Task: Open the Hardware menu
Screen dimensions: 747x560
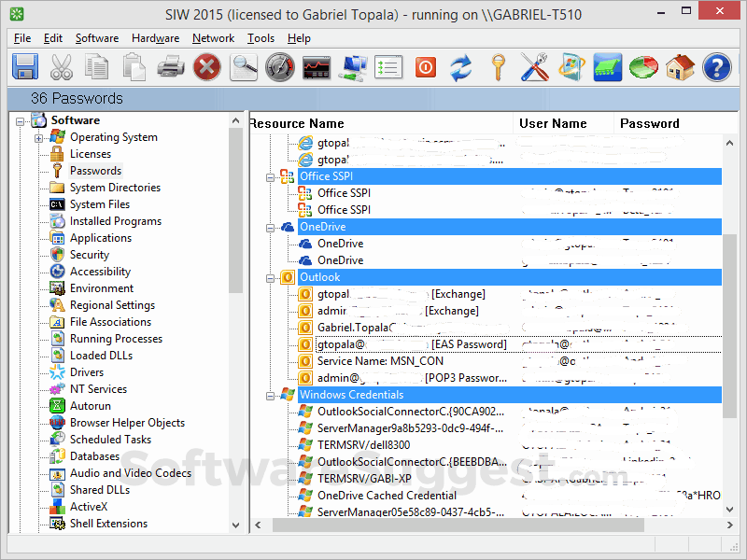Action: tap(156, 38)
